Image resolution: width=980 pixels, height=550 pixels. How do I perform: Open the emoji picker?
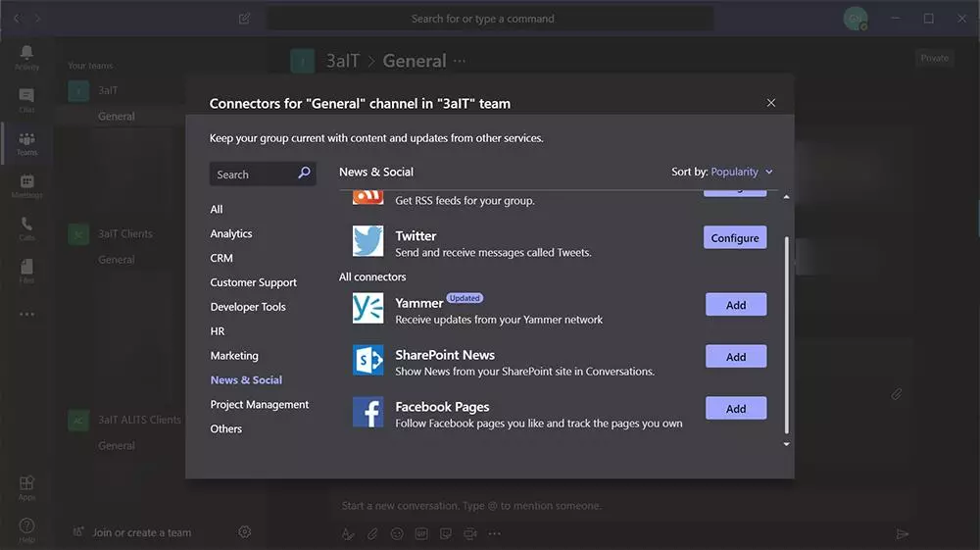click(397, 533)
